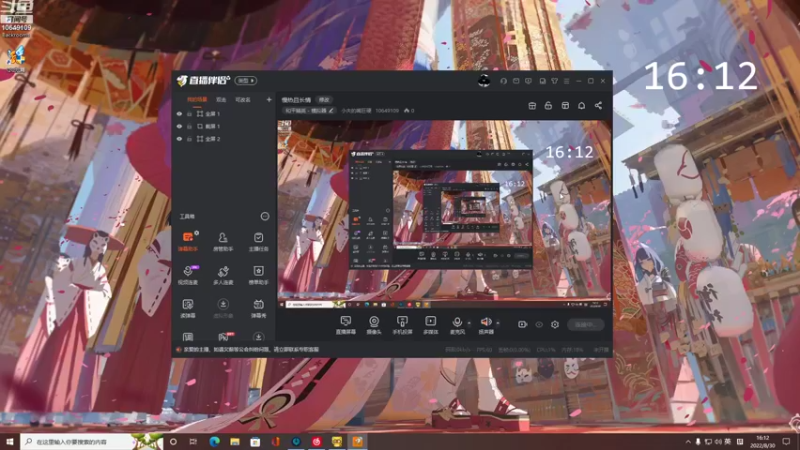Open the hamburger menu in title bar
Image resolution: width=800 pixels, height=450 pixels.
point(566,81)
